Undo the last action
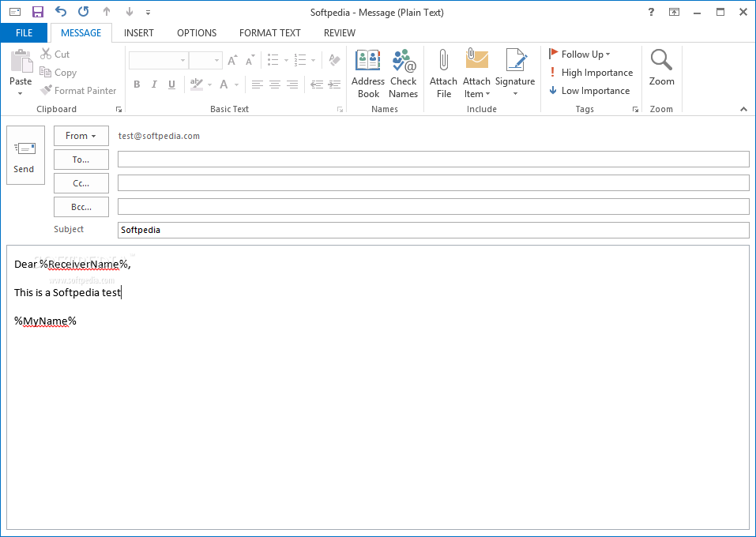Image resolution: width=756 pixels, height=537 pixels. point(60,12)
